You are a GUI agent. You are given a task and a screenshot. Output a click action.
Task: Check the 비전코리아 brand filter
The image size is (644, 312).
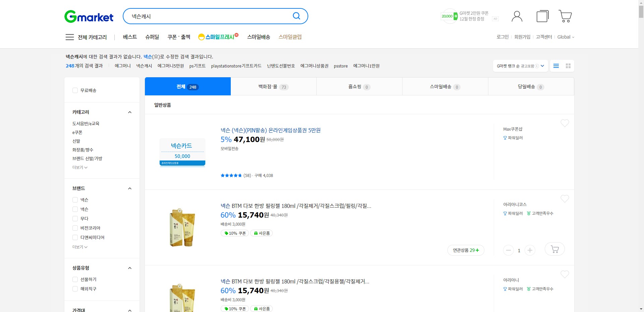(75, 228)
